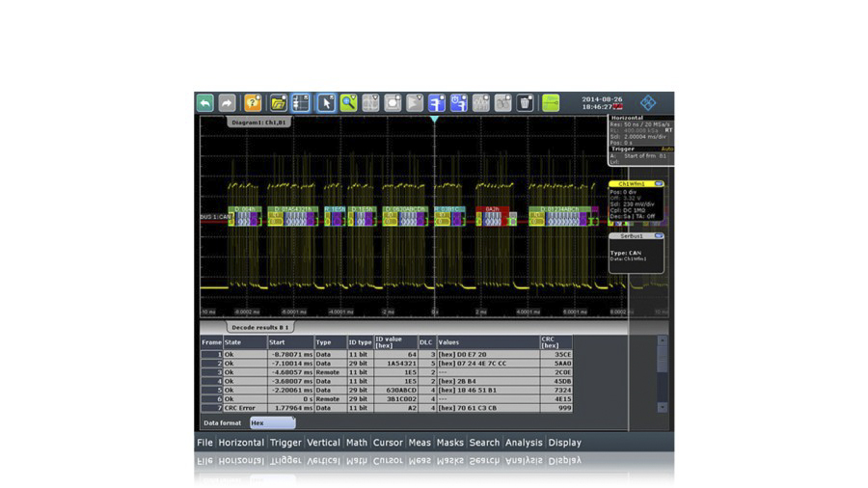Open the Ch1Wfm1 channel signal box
The height and width of the screenshot is (488, 868).
(637, 201)
